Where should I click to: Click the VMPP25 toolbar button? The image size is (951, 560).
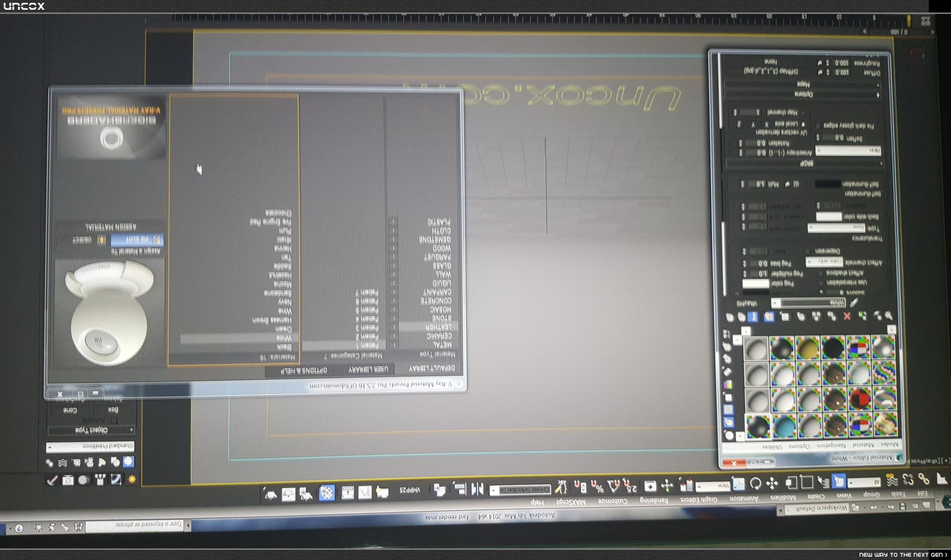[410, 490]
